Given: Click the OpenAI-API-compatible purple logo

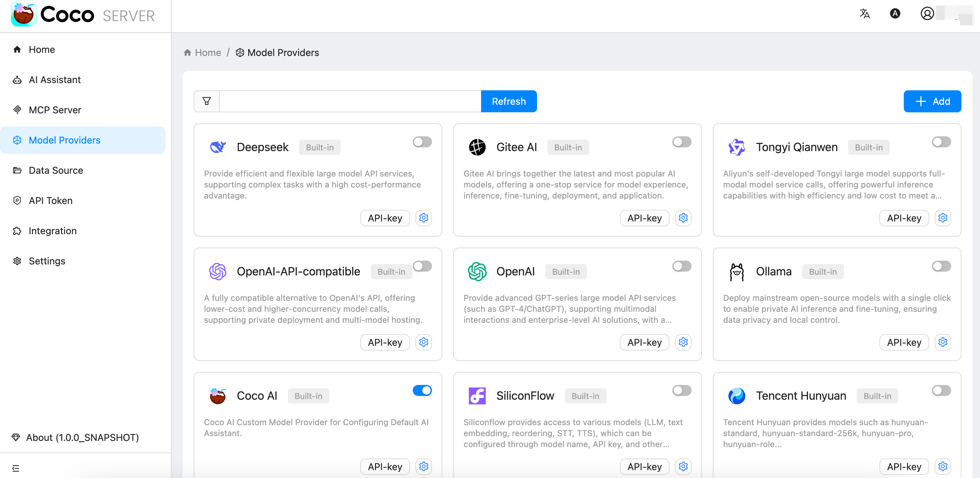Looking at the screenshot, I should click(x=218, y=271).
